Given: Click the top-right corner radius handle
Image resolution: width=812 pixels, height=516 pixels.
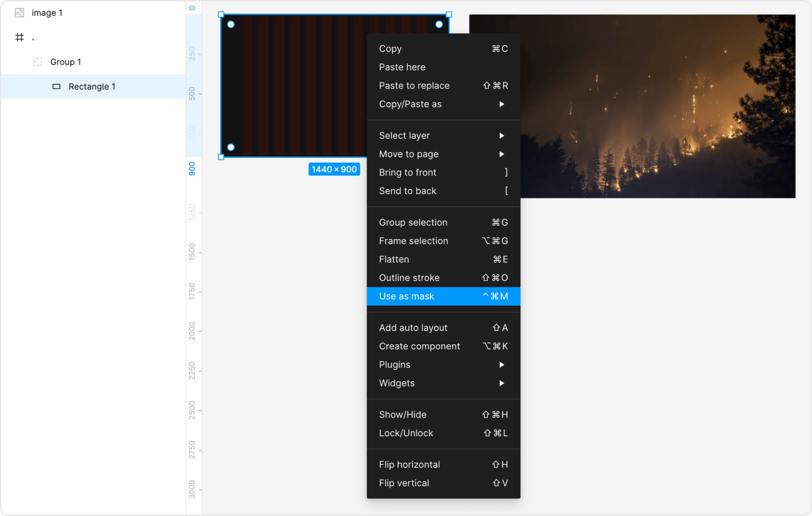Looking at the screenshot, I should point(439,24).
